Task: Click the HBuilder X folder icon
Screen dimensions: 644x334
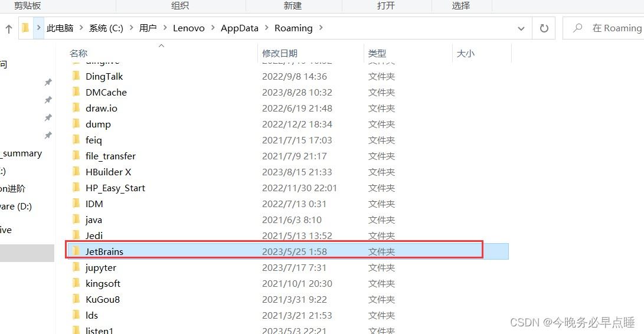Action: (x=76, y=171)
